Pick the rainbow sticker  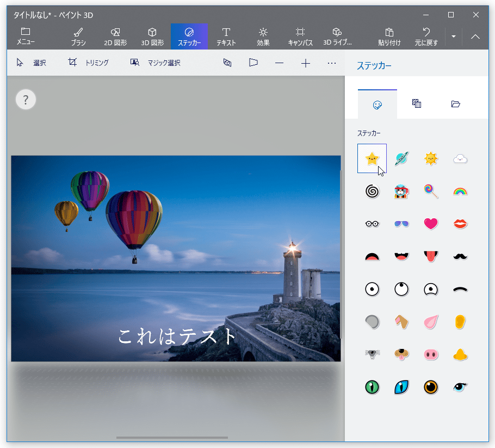460,191
